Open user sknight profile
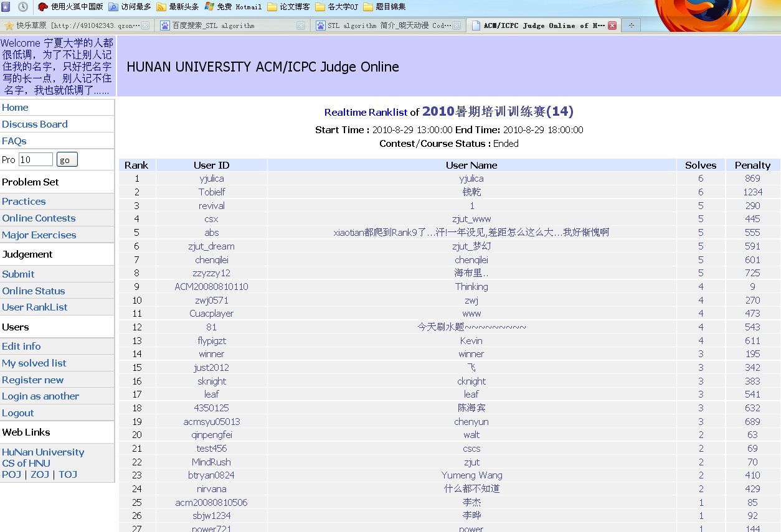781x532 pixels. (212, 381)
